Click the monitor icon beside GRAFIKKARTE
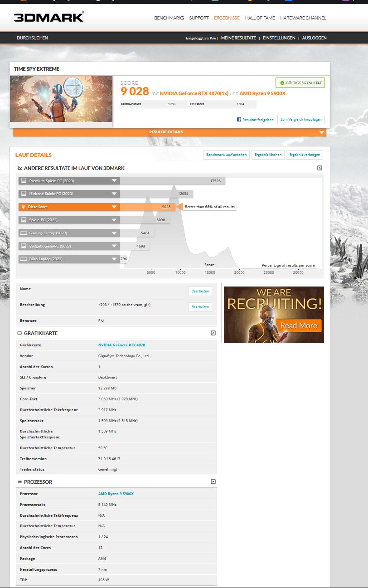 (19, 333)
